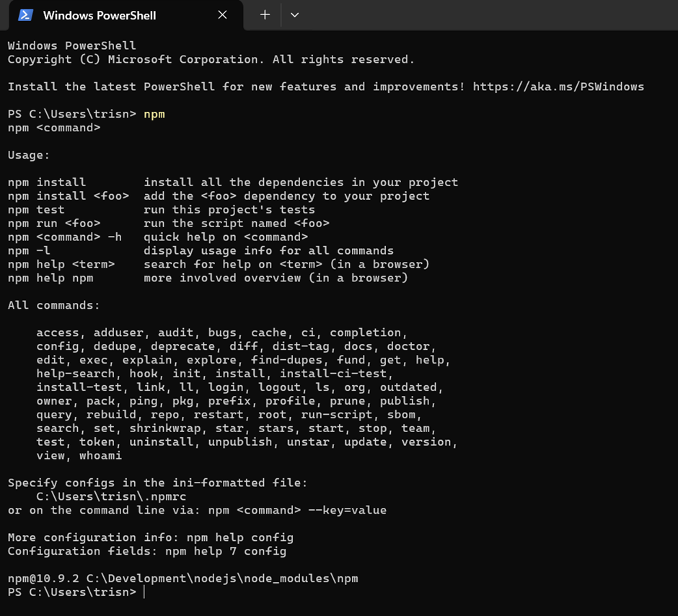Click the 'version' command name

tap(426, 441)
